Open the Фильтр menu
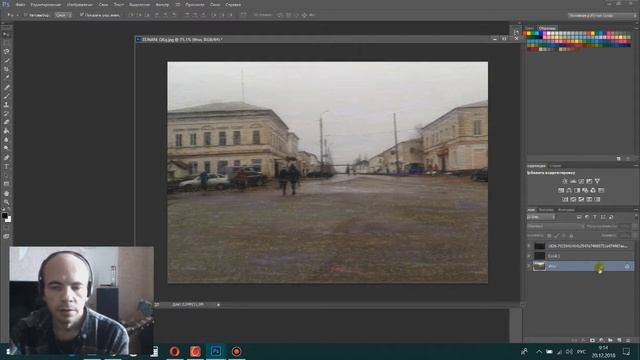The image size is (640, 360). 162,4
